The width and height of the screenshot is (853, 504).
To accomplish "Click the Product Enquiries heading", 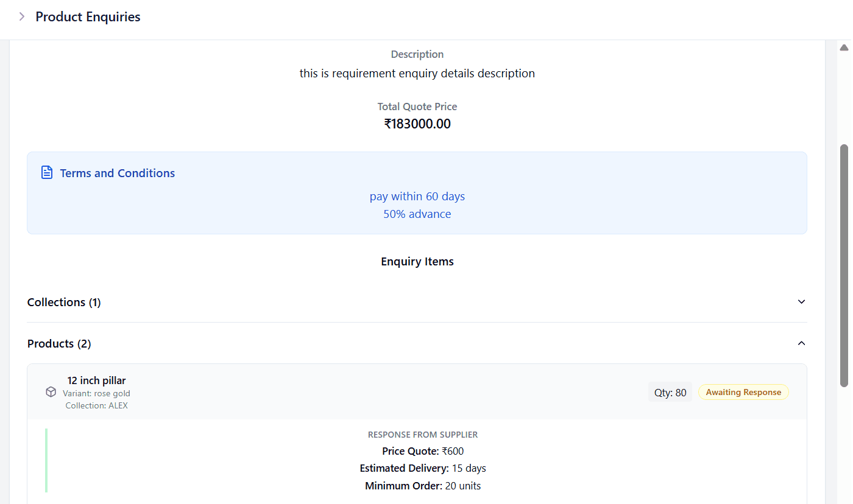I will coord(87,17).
